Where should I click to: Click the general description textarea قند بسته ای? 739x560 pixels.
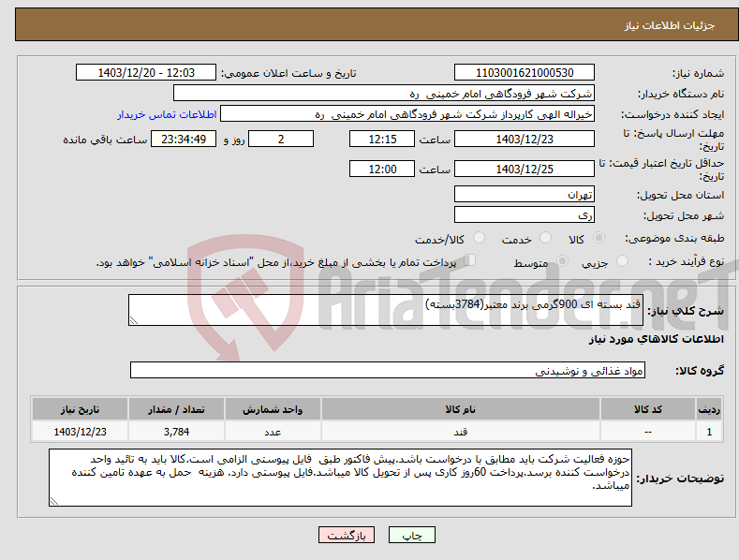[386, 310]
